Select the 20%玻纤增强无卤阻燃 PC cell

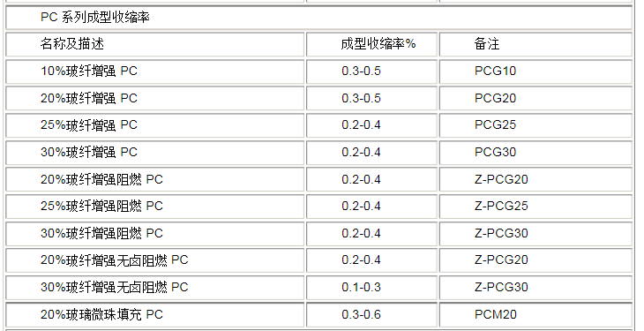[155, 260]
